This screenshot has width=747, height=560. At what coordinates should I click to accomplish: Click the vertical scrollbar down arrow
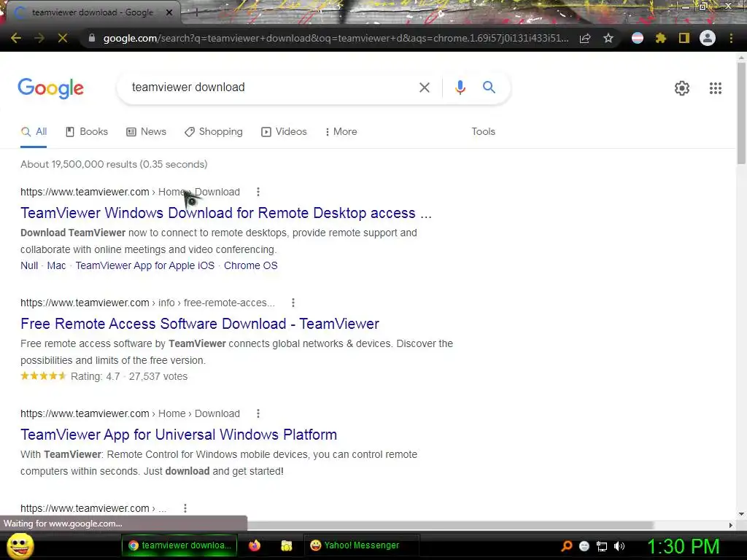(x=741, y=514)
